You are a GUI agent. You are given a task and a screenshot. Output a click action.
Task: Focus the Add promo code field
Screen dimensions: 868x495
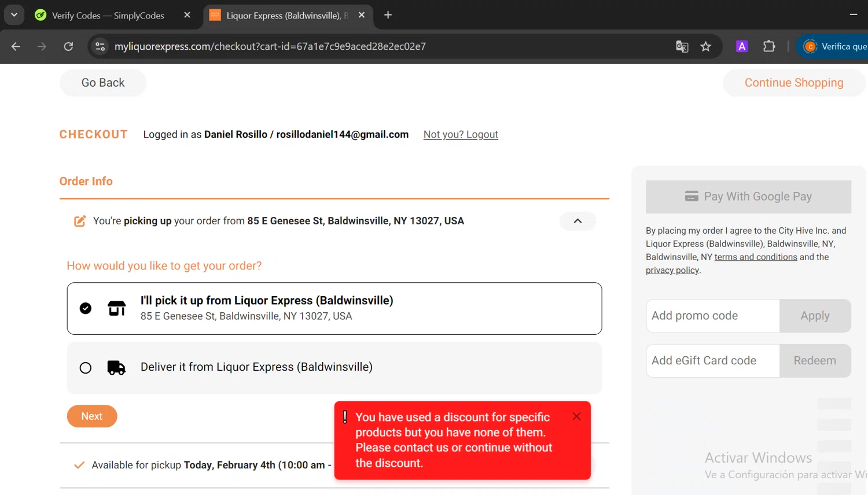pyautogui.click(x=713, y=316)
